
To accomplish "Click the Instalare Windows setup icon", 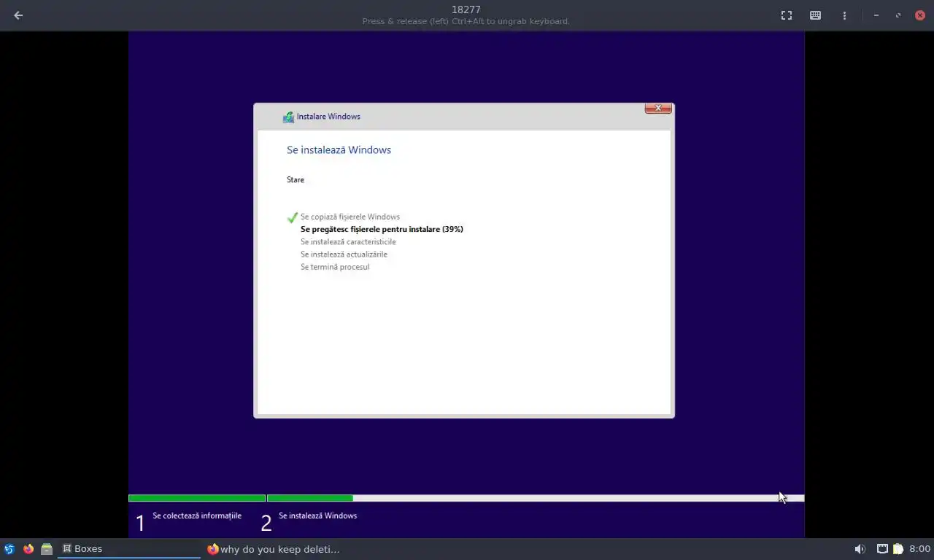I will tap(288, 117).
